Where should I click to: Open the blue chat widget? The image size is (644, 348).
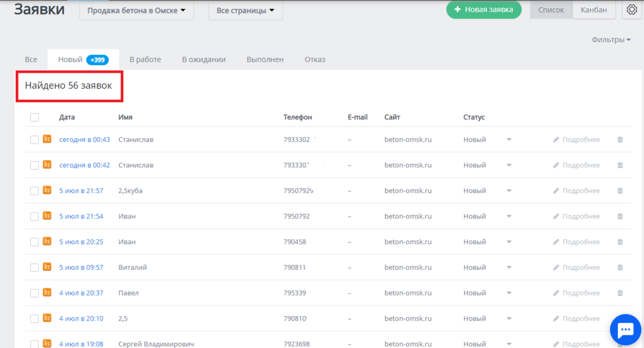coord(625,330)
